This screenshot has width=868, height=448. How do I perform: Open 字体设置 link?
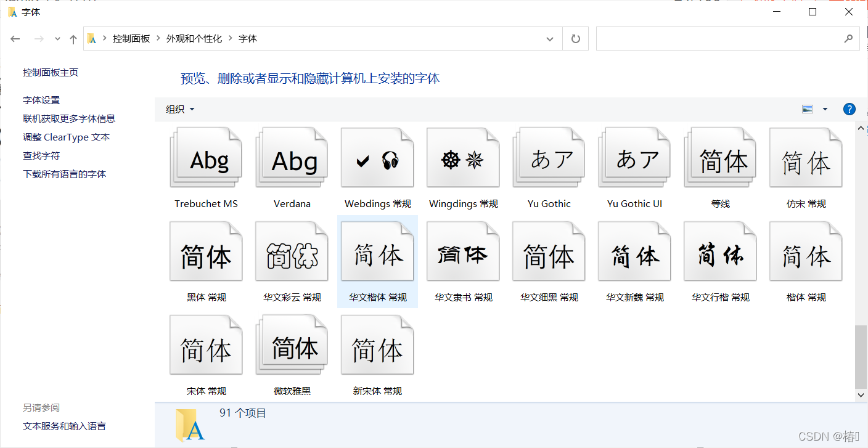click(41, 100)
